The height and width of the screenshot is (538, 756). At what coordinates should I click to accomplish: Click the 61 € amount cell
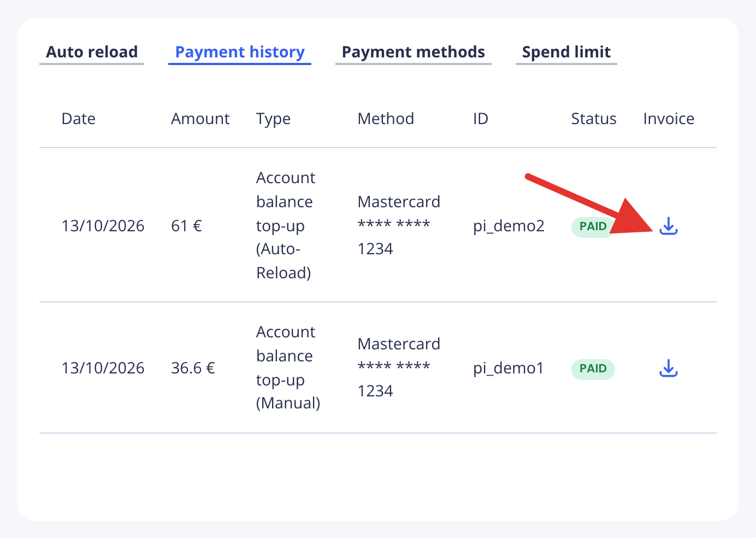186,226
